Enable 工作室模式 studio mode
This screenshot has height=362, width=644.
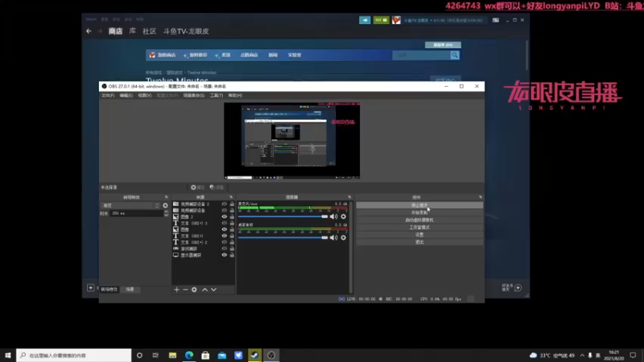click(x=419, y=228)
